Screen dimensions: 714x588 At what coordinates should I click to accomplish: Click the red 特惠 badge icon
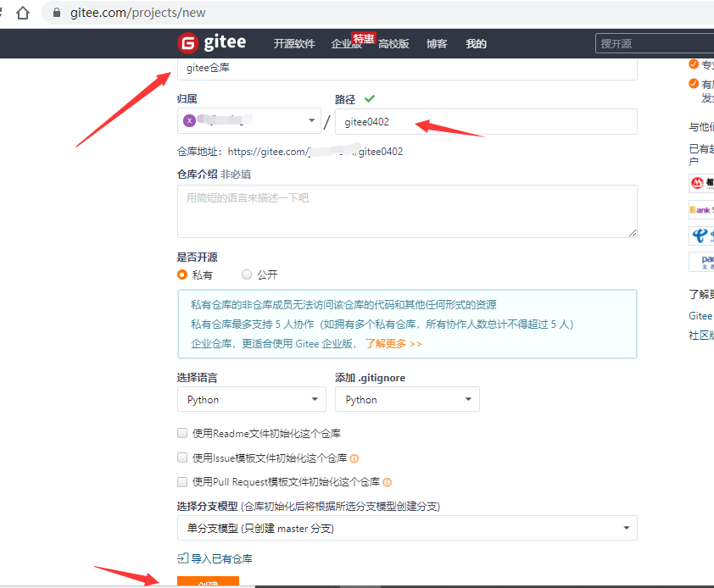click(x=364, y=37)
